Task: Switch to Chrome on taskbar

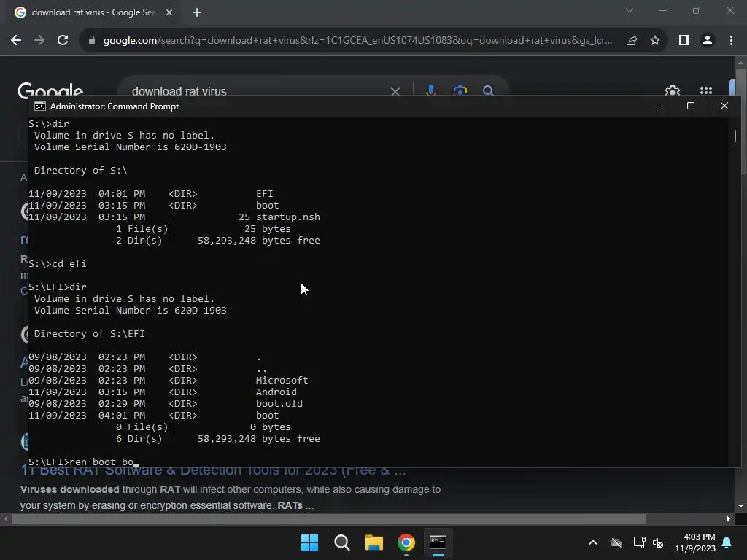Action: point(406,542)
